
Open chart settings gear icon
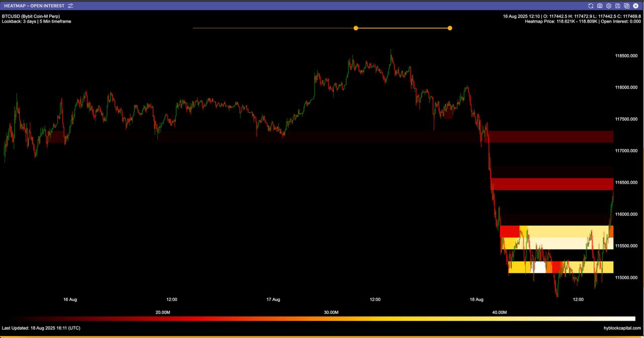[609, 6]
